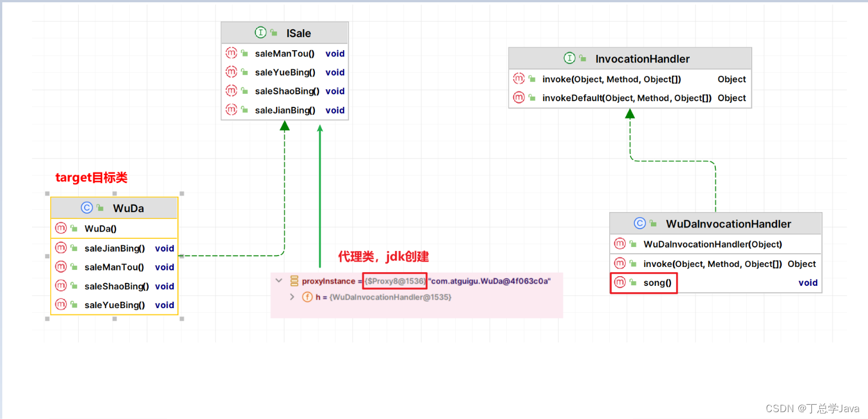868x419 pixels.
Task: Click the interface icon in the ISale header
Action: 261,33
